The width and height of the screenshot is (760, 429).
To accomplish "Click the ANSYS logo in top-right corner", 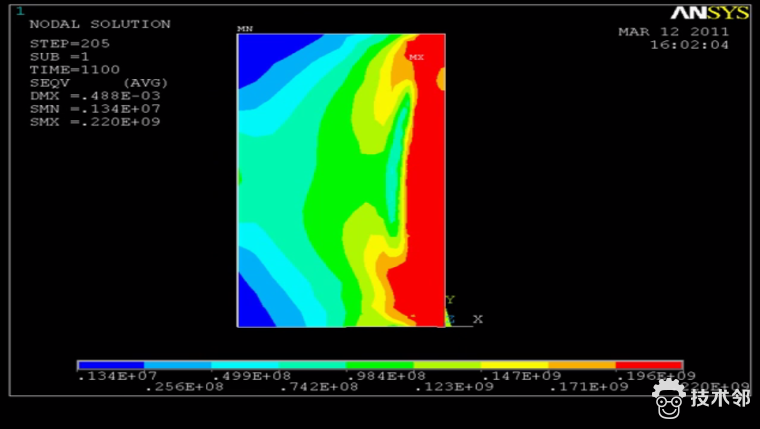I will click(x=710, y=13).
